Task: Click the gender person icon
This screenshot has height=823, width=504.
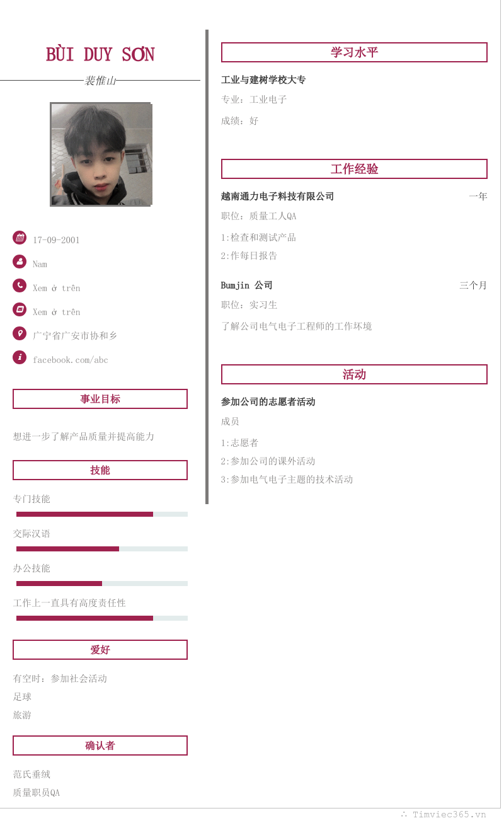Action: (20, 262)
